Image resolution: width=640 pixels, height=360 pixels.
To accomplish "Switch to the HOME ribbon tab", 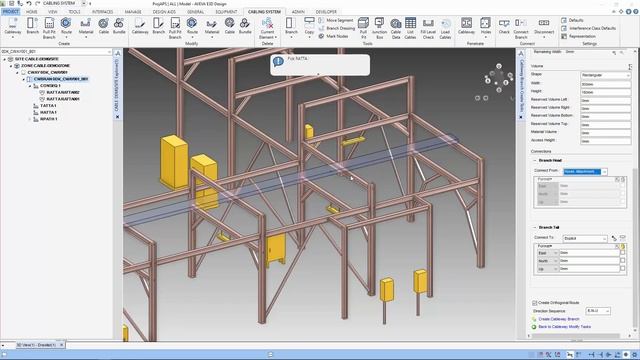I will [x=31, y=12].
